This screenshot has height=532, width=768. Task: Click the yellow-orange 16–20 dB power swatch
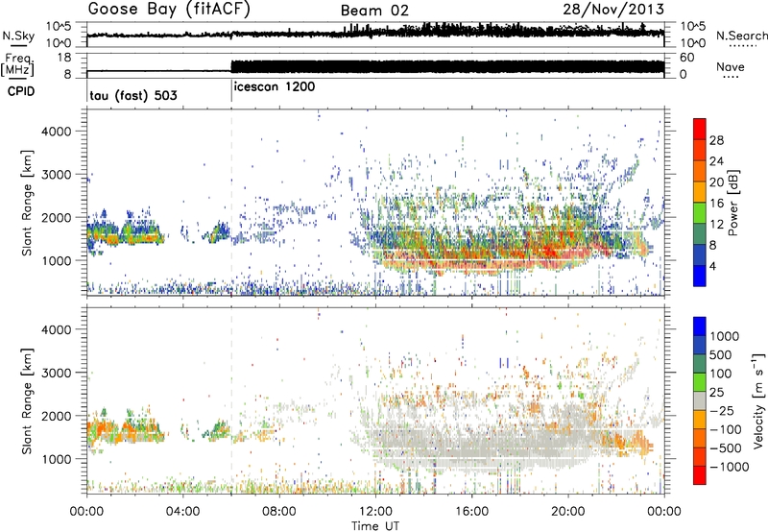tap(700, 192)
